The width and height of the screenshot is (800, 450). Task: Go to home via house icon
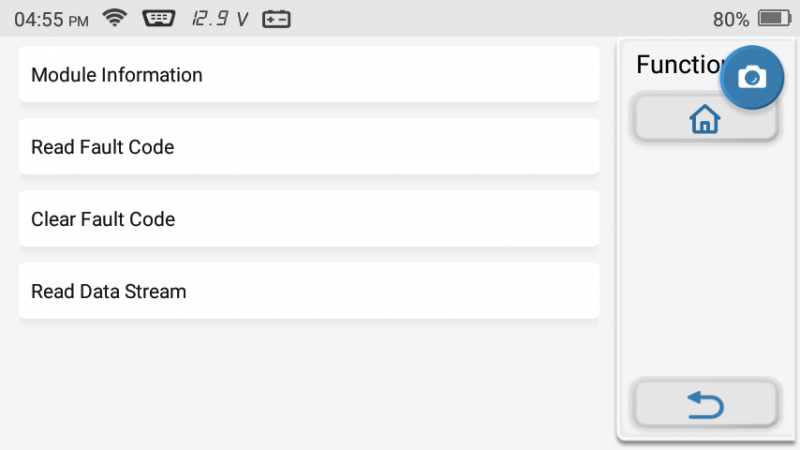(705, 118)
